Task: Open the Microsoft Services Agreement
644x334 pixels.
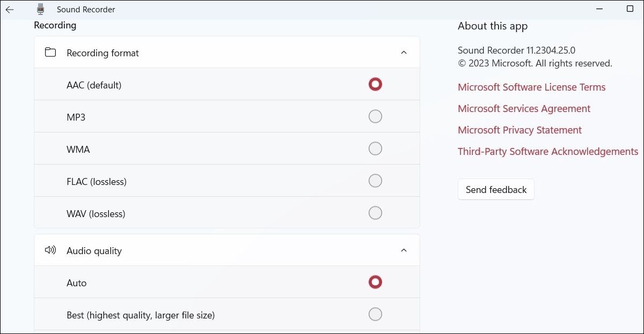Action: [x=524, y=108]
